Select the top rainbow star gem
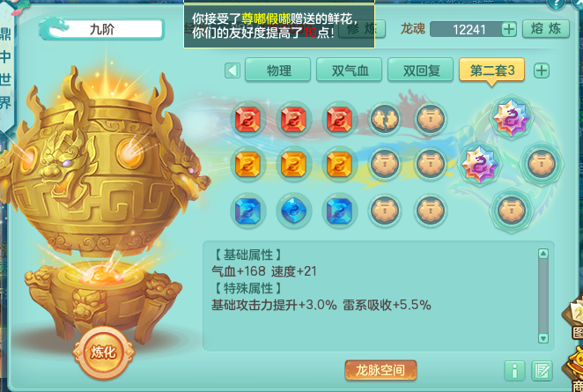This screenshot has height=392, width=583. pyautogui.click(x=512, y=117)
